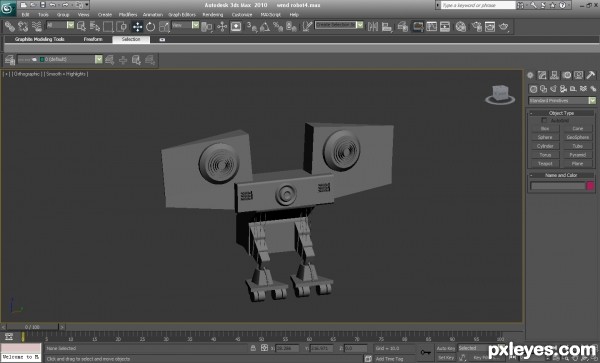
Task: Open the Select by Name dialog
Action: pyautogui.click(x=95, y=26)
